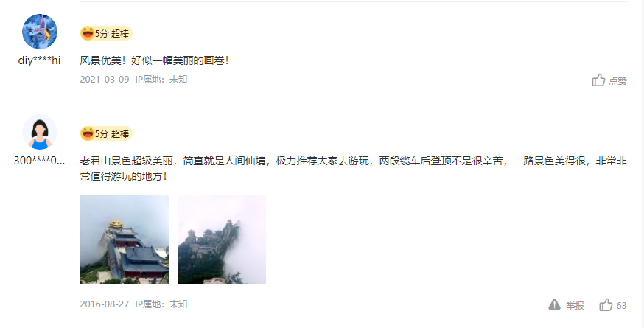Viewport: 644px width, 328px height.
Task: Click the 5分 超棒 badge on second review
Action: (x=106, y=133)
